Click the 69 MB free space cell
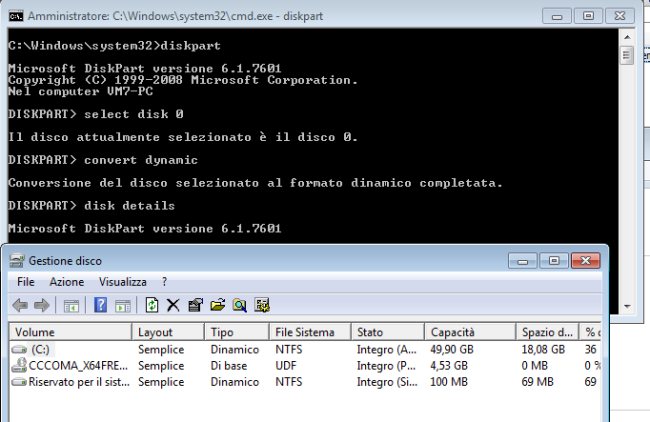Viewport: 650px width, 422px height. 537,382
